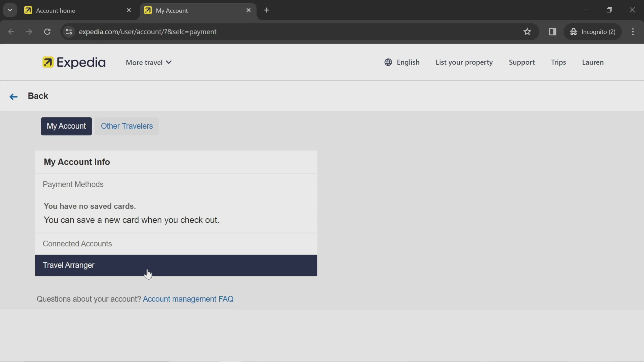Open the Account management FAQ link

[188, 299]
